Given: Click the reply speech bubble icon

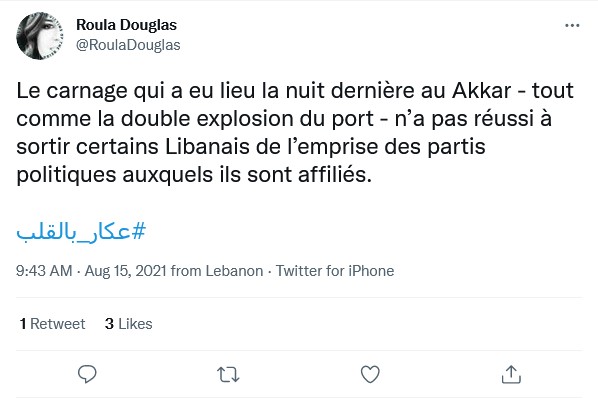Looking at the screenshot, I should pos(87,374).
